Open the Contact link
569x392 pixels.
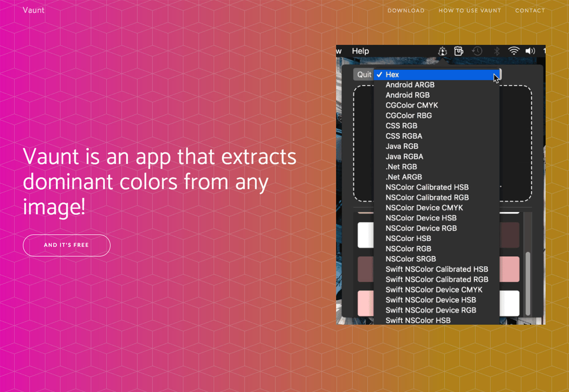(x=530, y=10)
